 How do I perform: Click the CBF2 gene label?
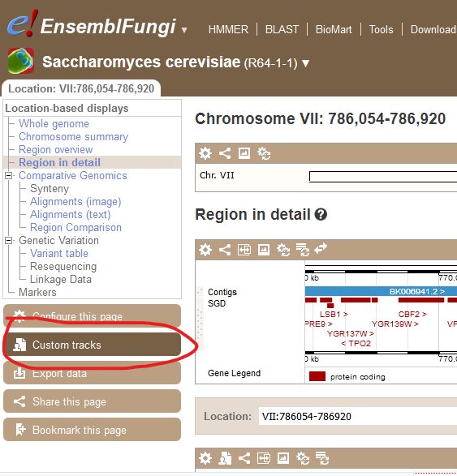coord(412,314)
